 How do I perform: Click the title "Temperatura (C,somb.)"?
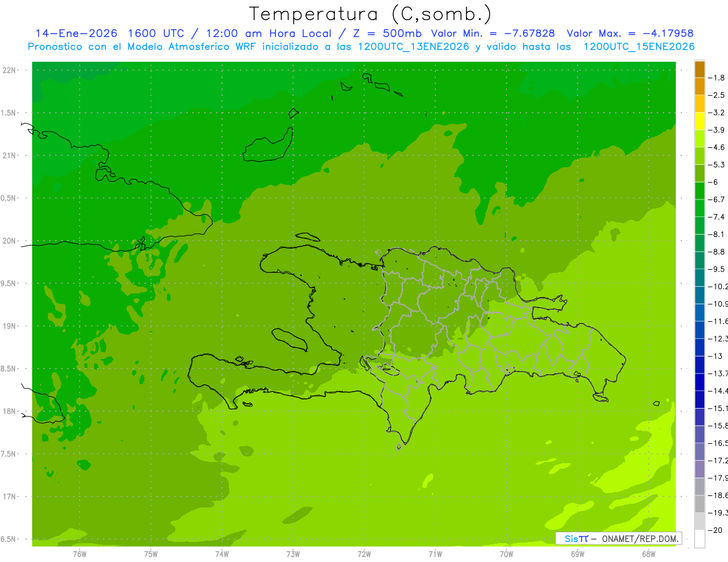(371, 15)
